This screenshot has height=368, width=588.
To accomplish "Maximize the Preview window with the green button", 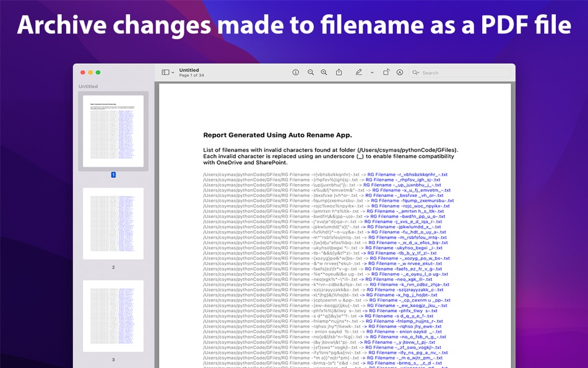I will [98, 72].
